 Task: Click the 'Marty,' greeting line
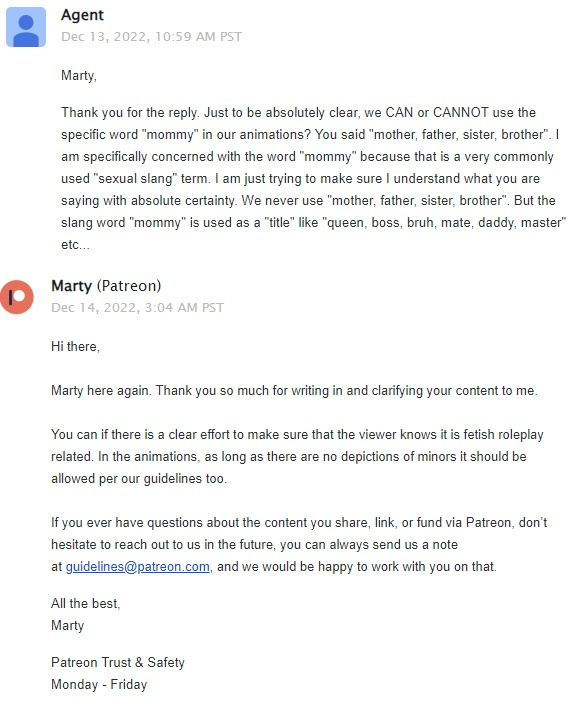[x=79, y=75]
